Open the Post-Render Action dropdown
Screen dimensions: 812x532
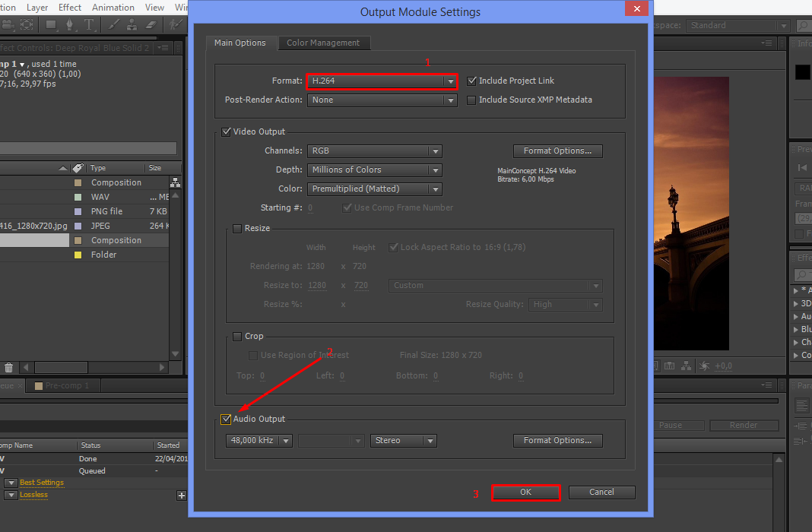point(382,100)
